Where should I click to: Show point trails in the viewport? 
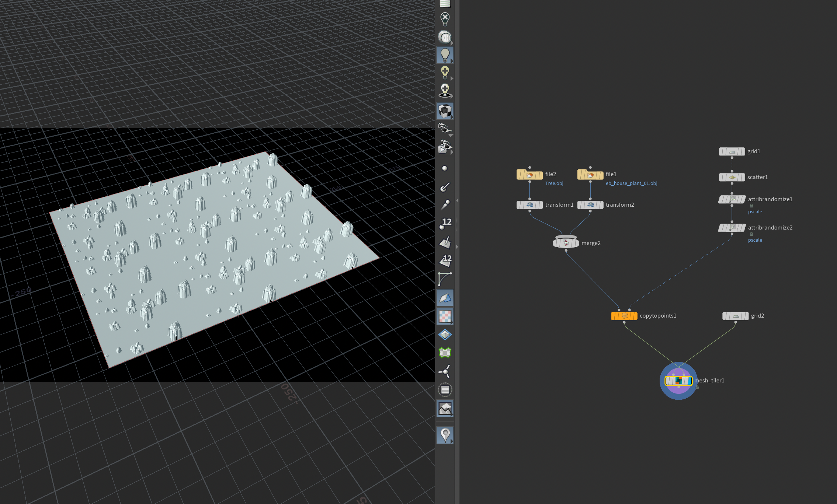[445, 204]
